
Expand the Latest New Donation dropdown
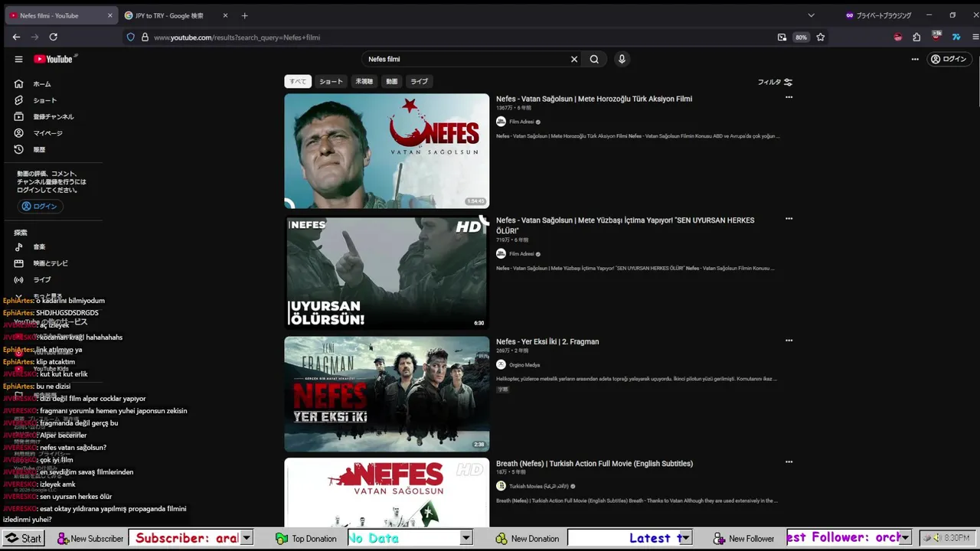(685, 538)
